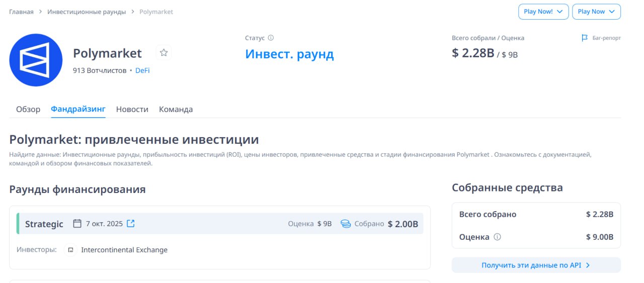The image size is (644, 283).
Task: Open the status info icon
Action: point(271,38)
